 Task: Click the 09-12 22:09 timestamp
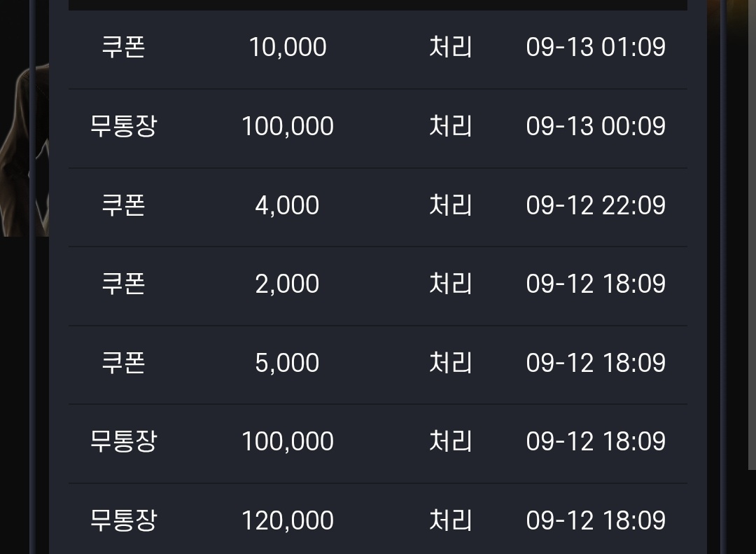[x=596, y=205]
